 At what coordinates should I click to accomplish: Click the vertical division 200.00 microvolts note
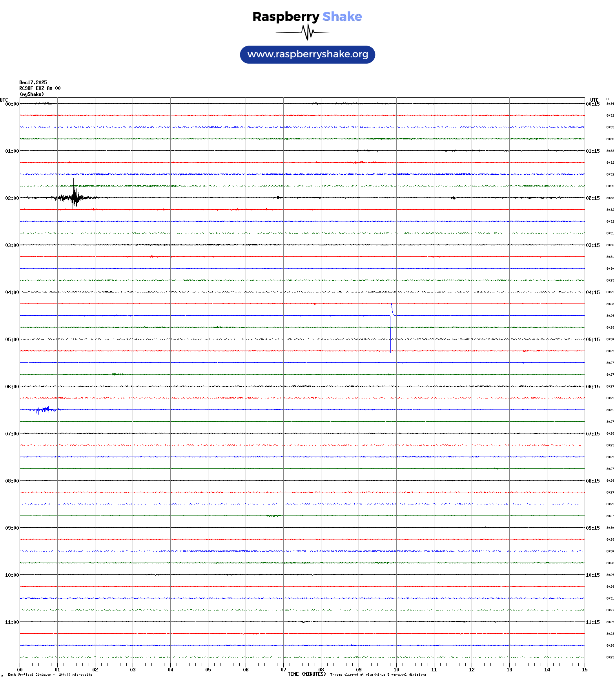pyautogui.click(x=50, y=675)
